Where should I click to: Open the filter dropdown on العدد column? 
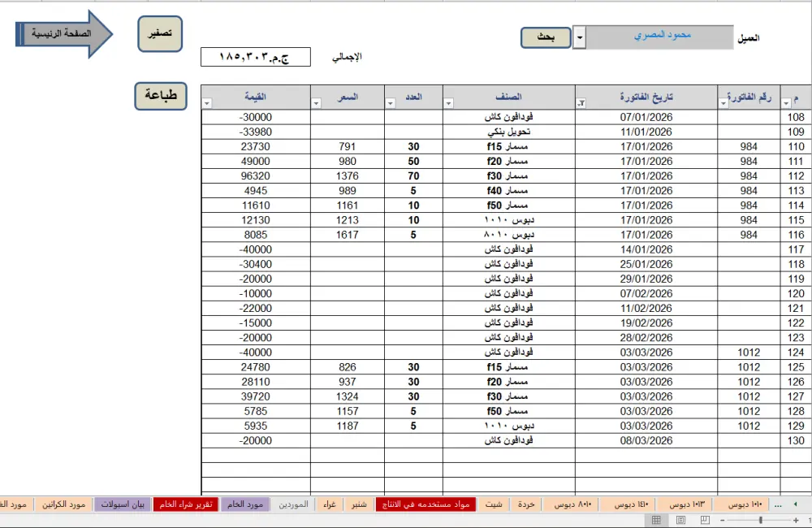[390, 102]
